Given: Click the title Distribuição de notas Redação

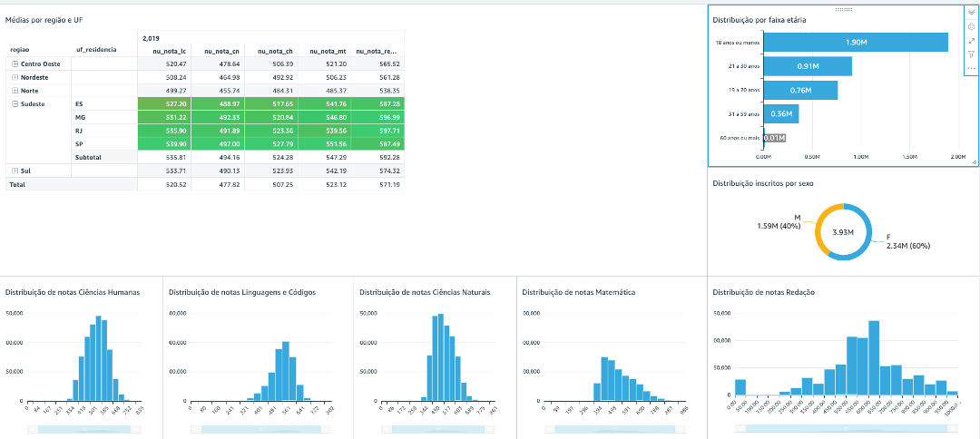Looking at the screenshot, I should (x=764, y=292).
